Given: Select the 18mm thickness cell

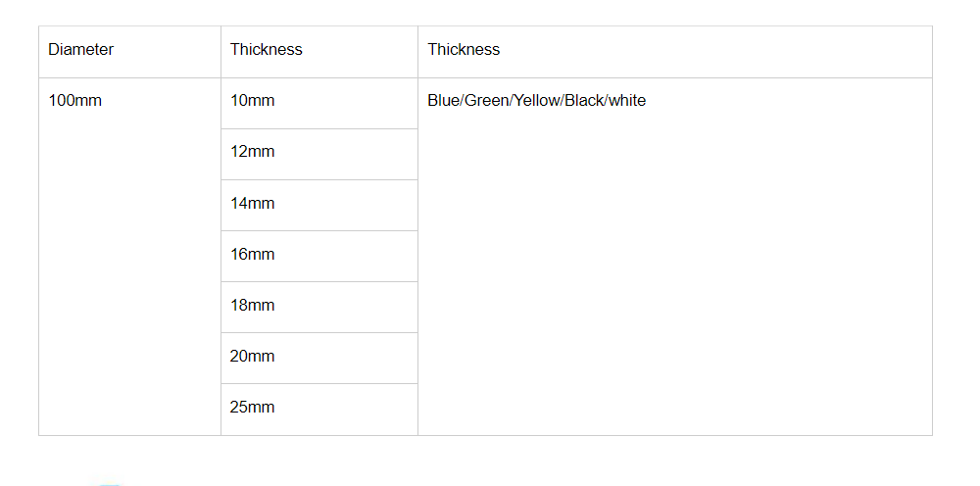Looking at the screenshot, I should point(253,306).
